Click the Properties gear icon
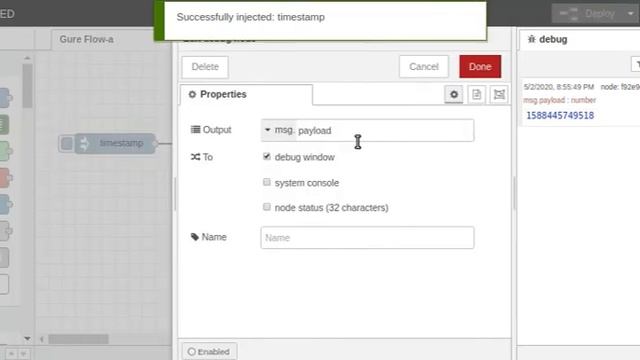Viewport: 640px width, 360px height. [x=192, y=94]
